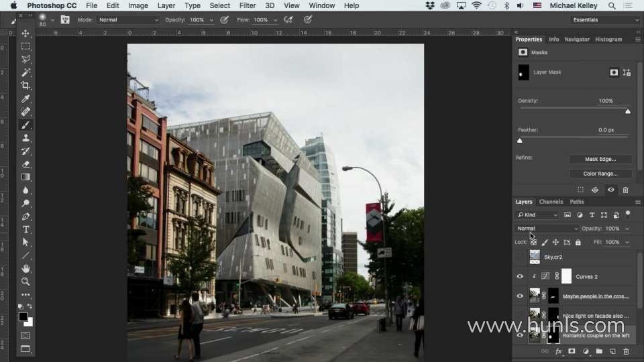The image size is (644, 362).
Task: Click the Density slider handle
Action: point(628,111)
